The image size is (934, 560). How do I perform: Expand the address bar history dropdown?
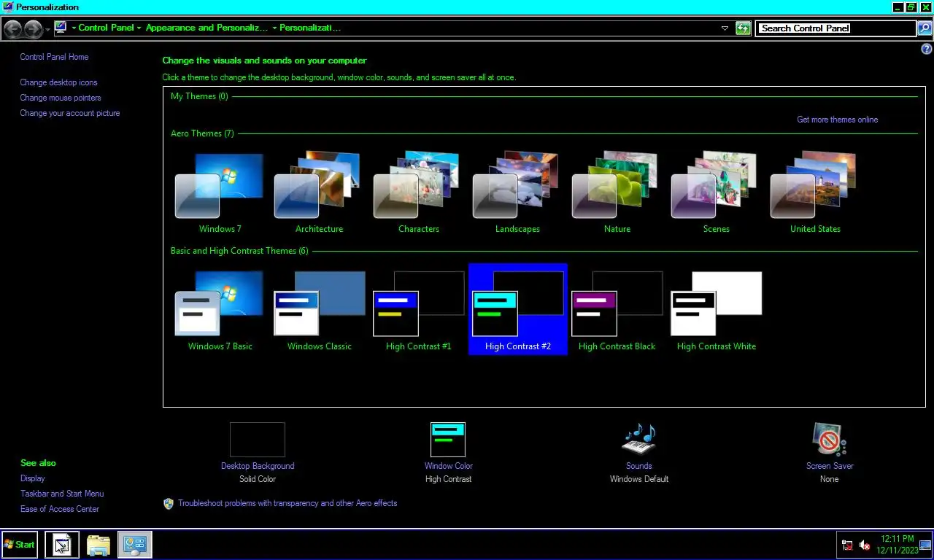click(x=725, y=28)
